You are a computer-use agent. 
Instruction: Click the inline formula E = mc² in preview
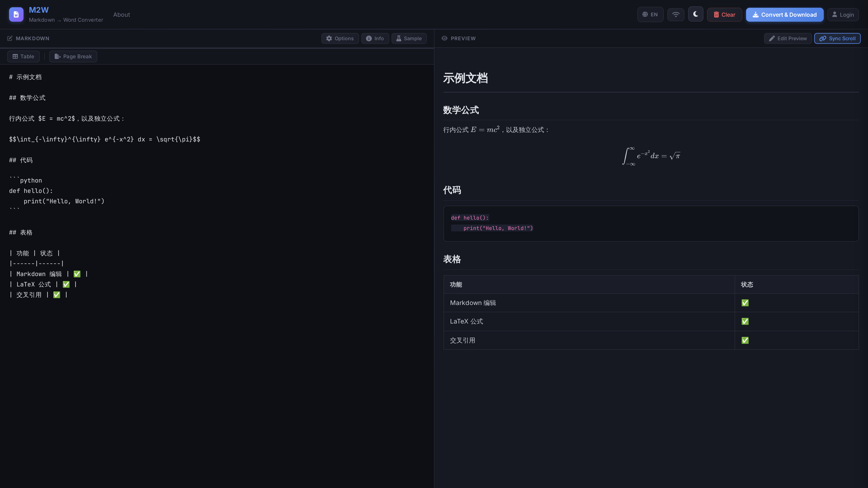click(485, 129)
